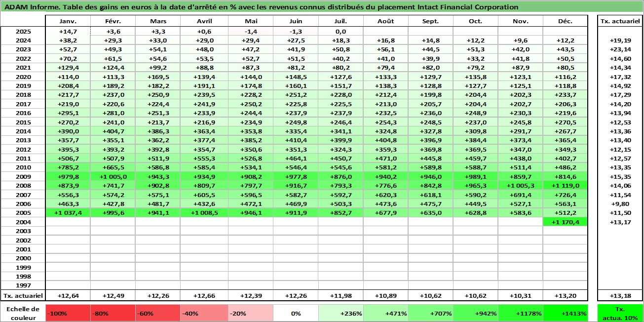Select the +989,1 cell for Oct. 2009
644x322 pixels.
(x=476, y=176)
